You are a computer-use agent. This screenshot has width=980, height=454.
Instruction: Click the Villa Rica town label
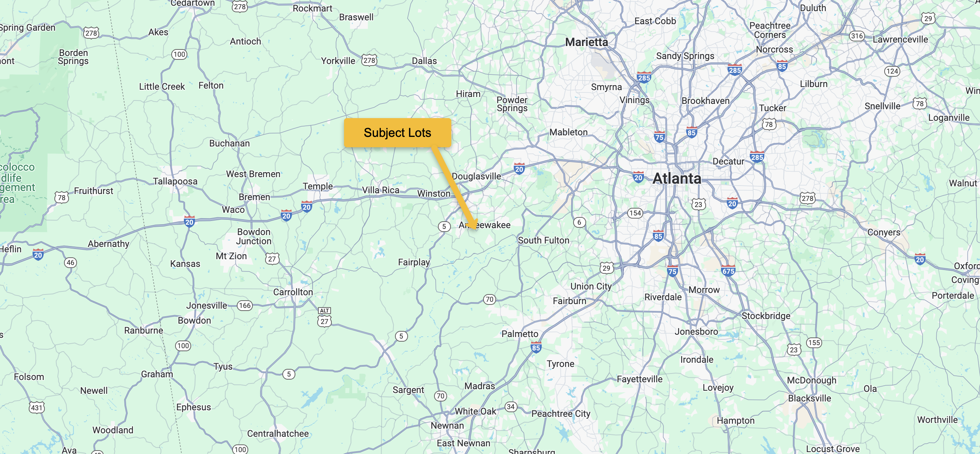(381, 190)
